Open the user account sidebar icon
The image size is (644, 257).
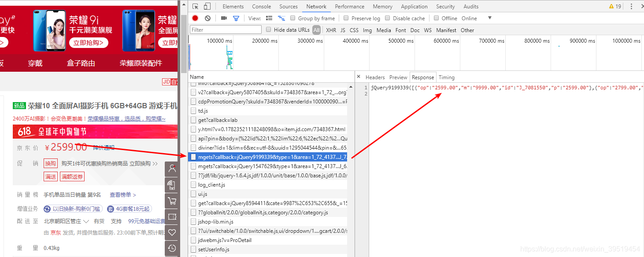click(x=172, y=169)
